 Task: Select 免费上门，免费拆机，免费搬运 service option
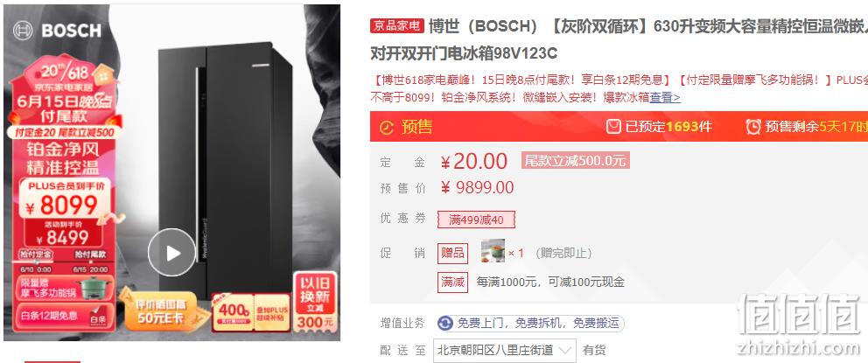click(x=530, y=323)
